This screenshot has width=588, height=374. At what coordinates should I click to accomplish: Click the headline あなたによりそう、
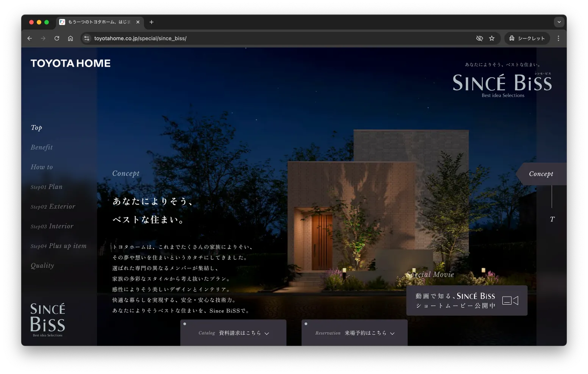(153, 201)
